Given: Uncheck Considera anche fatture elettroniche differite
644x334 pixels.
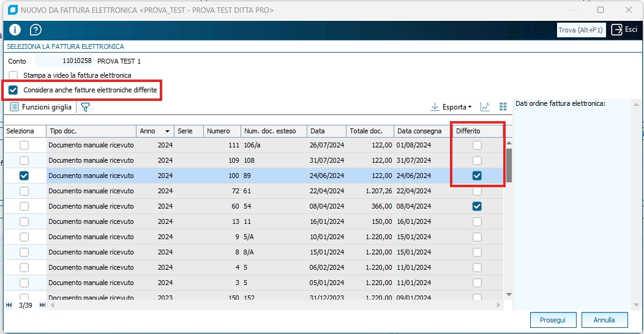Looking at the screenshot, I should click(13, 90).
